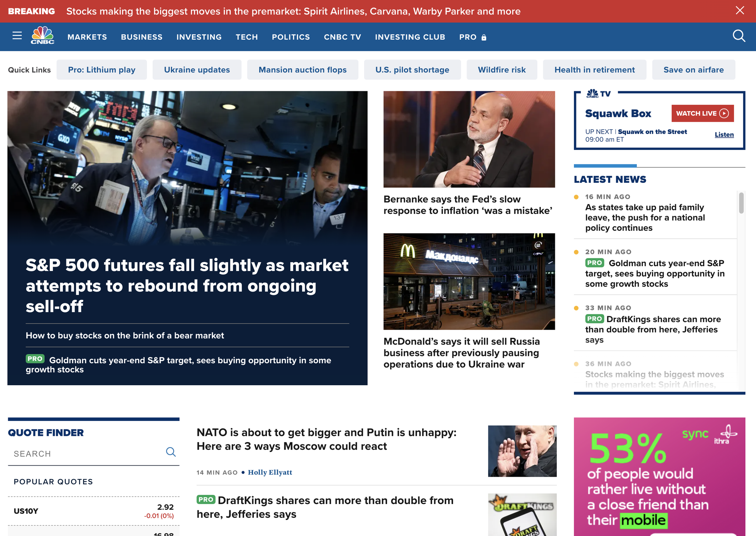Open the Save on airfare quick link
756x536 pixels.
coord(693,69)
